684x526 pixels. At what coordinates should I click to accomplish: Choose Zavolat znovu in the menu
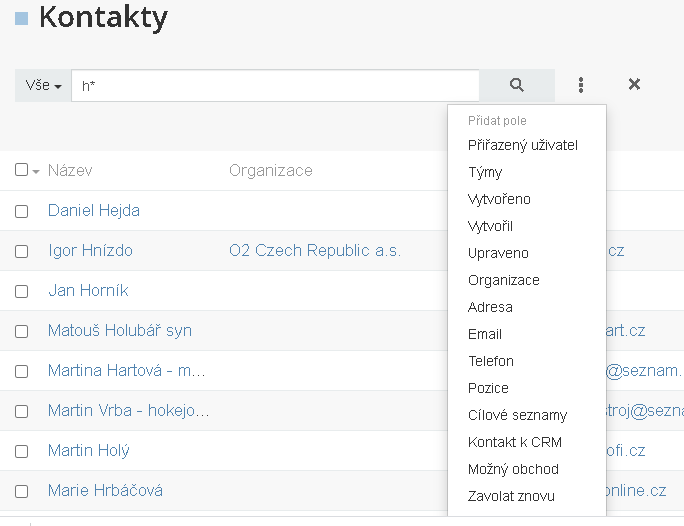click(511, 496)
